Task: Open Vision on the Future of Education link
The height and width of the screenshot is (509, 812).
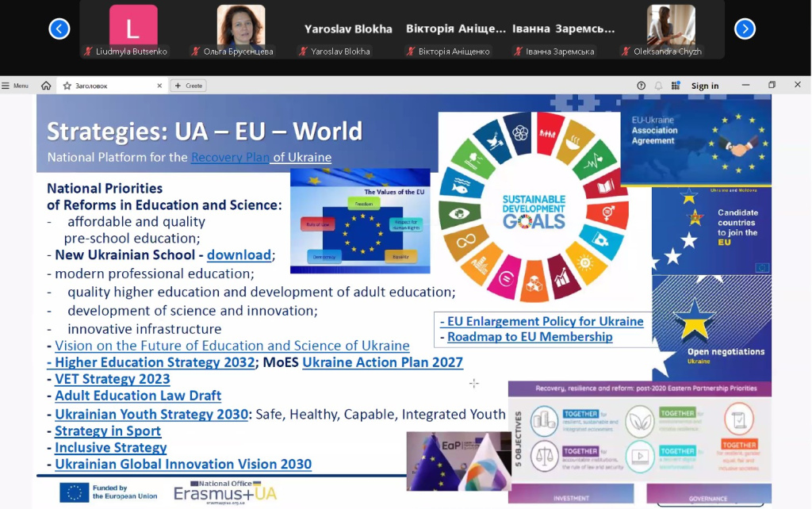Action: 232,346
